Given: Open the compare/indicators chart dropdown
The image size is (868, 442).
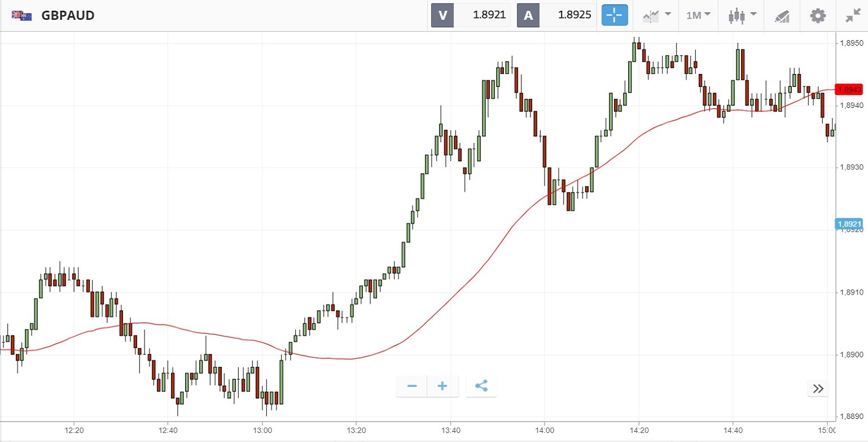Looking at the screenshot, I should [657, 15].
